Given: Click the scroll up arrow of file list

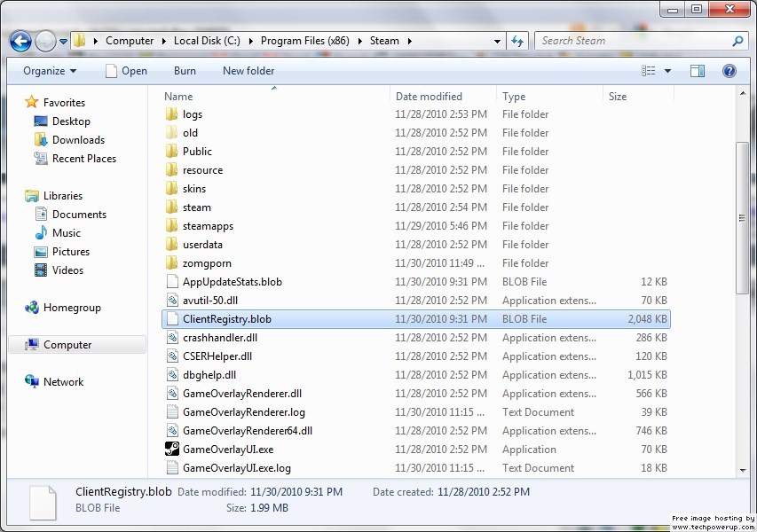Looking at the screenshot, I should click(x=743, y=92).
